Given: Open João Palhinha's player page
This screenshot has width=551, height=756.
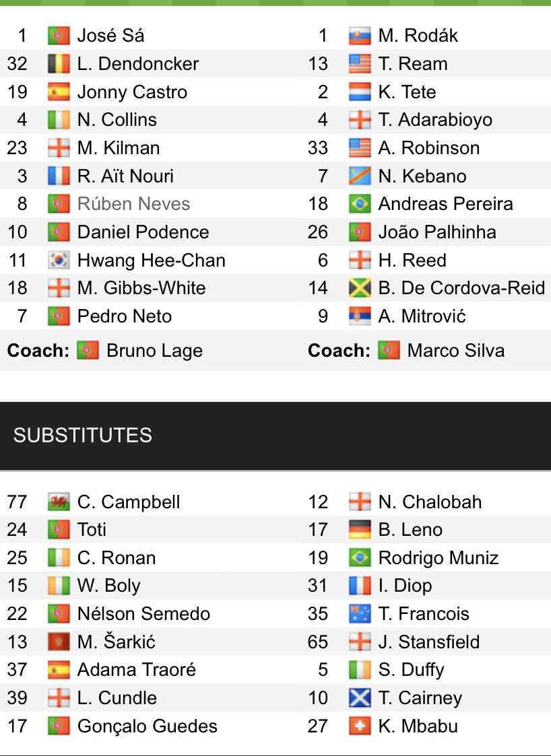Looking at the screenshot, I should (437, 232).
